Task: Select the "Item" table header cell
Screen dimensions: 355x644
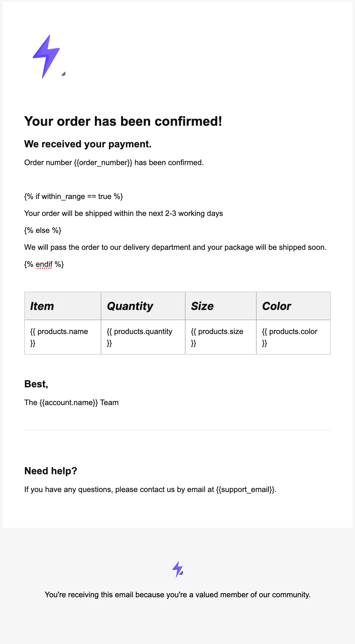Action: (63, 306)
